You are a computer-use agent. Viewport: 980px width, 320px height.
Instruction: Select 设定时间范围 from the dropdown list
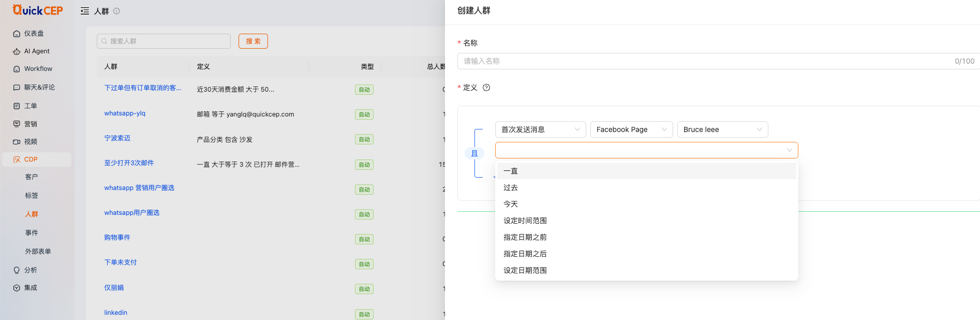tap(525, 221)
